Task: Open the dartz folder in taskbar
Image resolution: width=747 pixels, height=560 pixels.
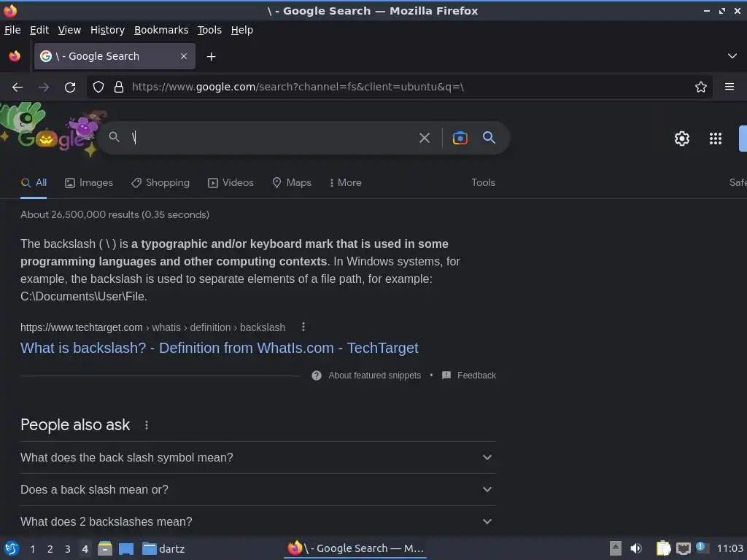Action: pos(163,549)
